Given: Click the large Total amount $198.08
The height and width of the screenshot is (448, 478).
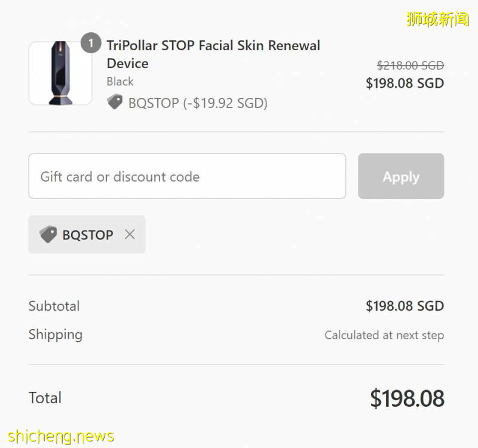Looking at the screenshot, I should [x=407, y=398].
